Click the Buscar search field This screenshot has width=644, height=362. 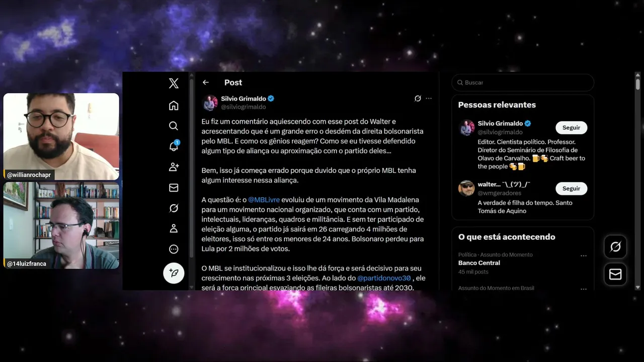click(x=523, y=82)
